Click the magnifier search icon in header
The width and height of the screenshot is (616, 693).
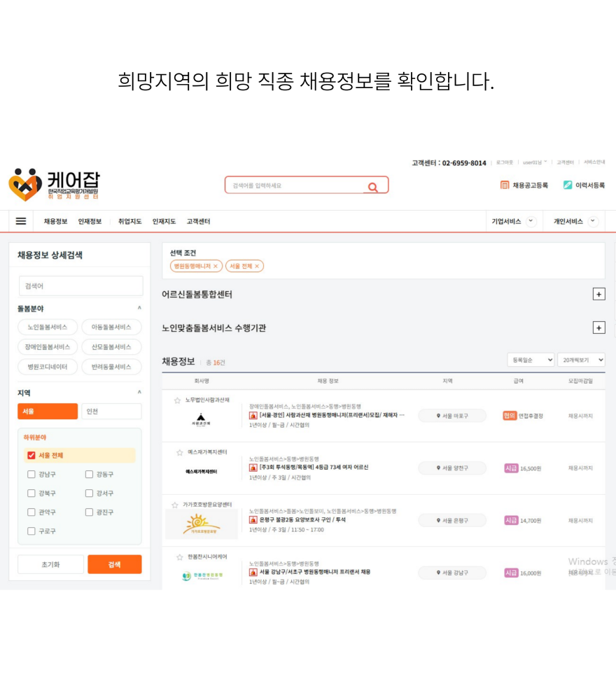[373, 187]
